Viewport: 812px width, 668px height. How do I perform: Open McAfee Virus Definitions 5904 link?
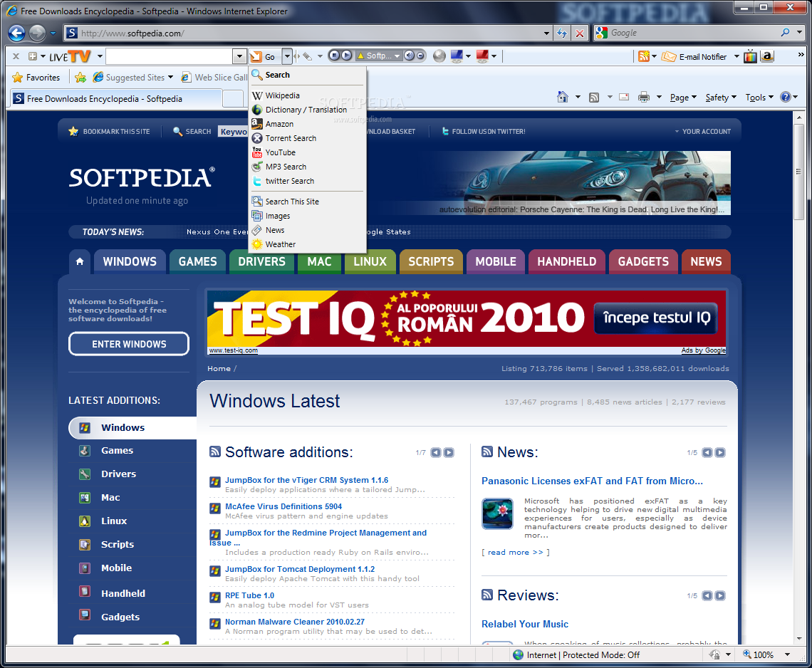pos(283,506)
